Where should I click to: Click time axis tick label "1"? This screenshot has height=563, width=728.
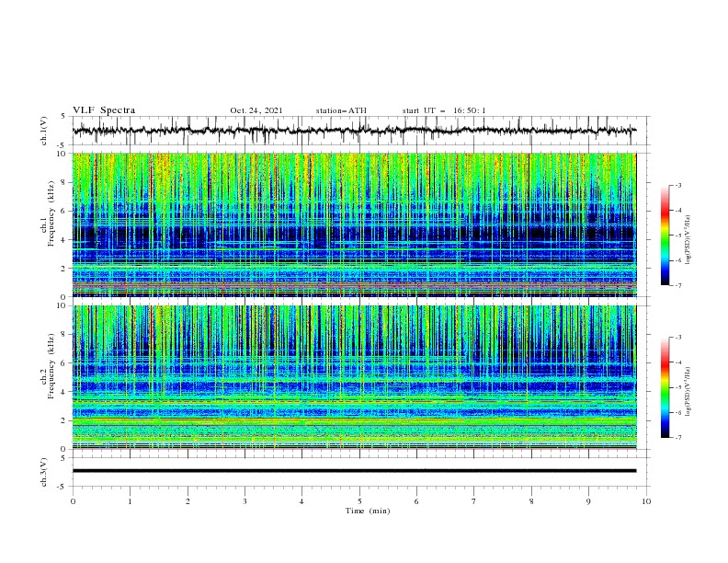[x=130, y=501]
